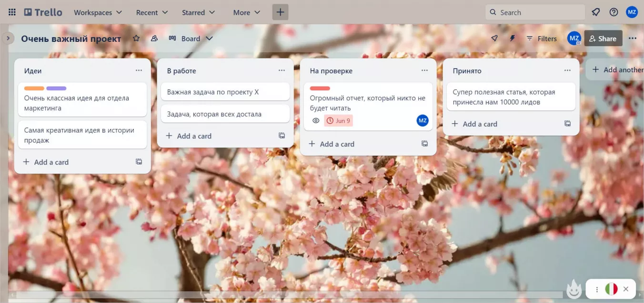Toggle the Jun 9 due date badge

point(338,121)
